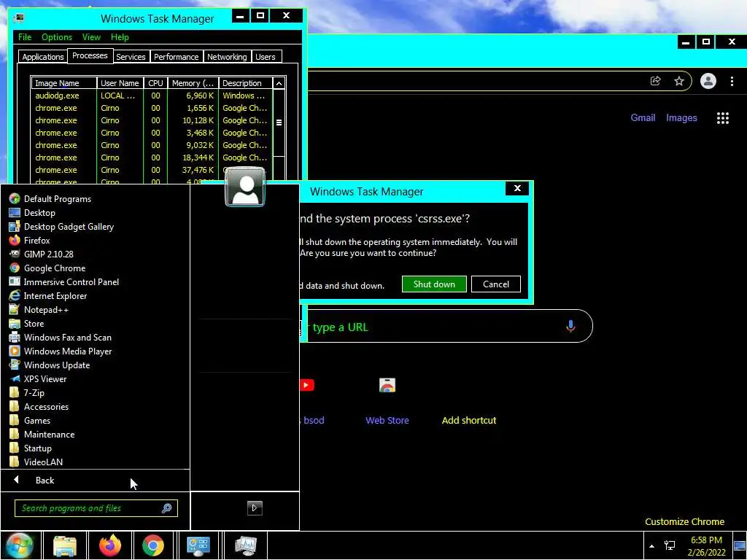Click the Windows Start orb
Viewport: 747px width, 560px height.
coord(20,545)
